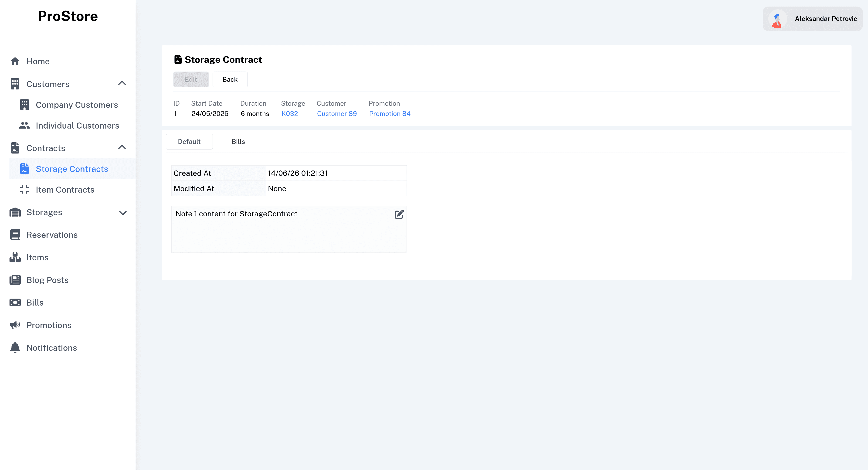The width and height of the screenshot is (868, 470).
Task: Open Company Customers in sidebar
Action: [x=72, y=105]
